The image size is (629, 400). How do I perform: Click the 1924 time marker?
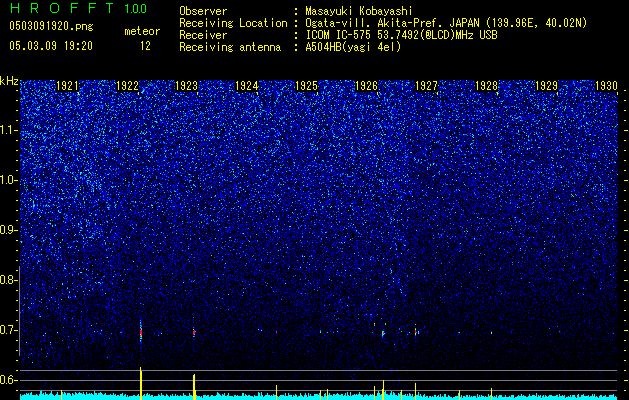coord(246,86)
